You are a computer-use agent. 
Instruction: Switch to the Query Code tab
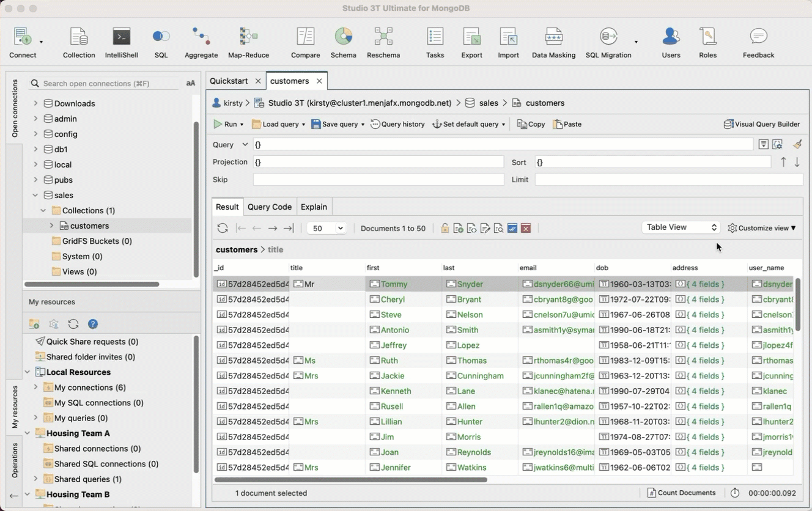269,207
